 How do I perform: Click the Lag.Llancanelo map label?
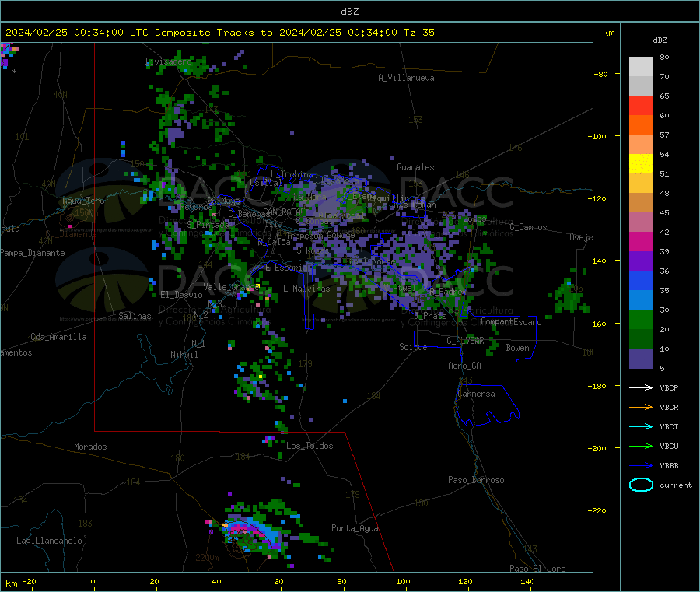pos(49,541)
